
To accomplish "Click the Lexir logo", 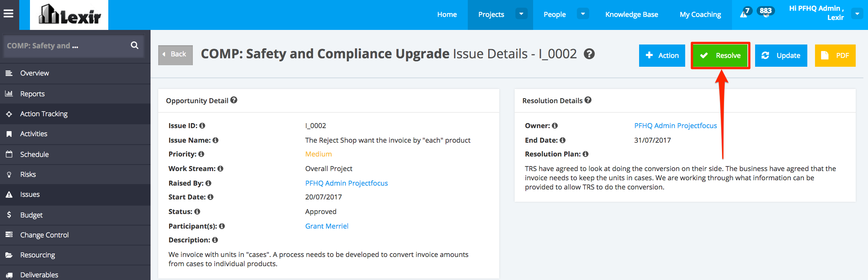I will pos(69,15).
